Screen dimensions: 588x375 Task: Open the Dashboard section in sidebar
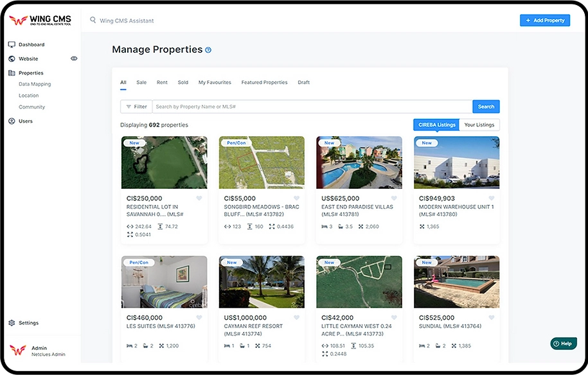pos(11,44)
